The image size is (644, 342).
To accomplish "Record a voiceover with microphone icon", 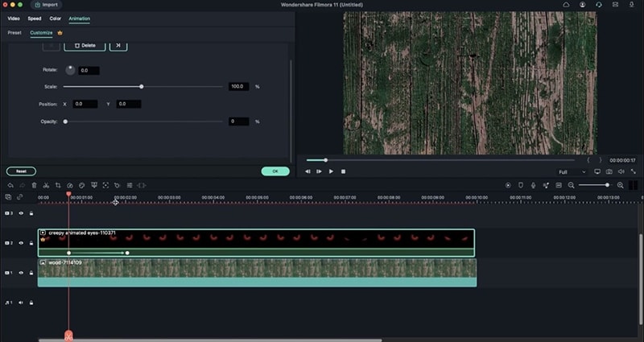I will (x=533, y=186).
